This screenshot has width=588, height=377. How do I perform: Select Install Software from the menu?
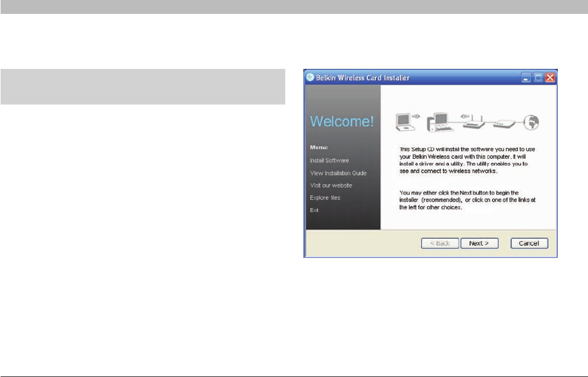[x=329, y=160]
